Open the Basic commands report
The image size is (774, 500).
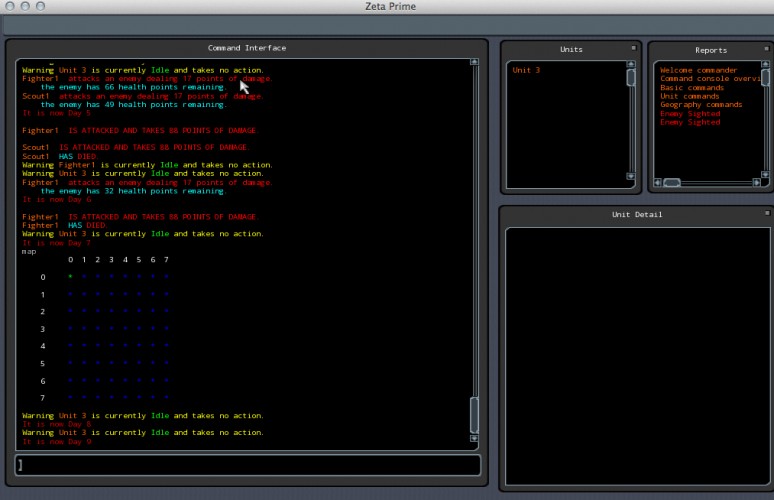coord(692,87)
